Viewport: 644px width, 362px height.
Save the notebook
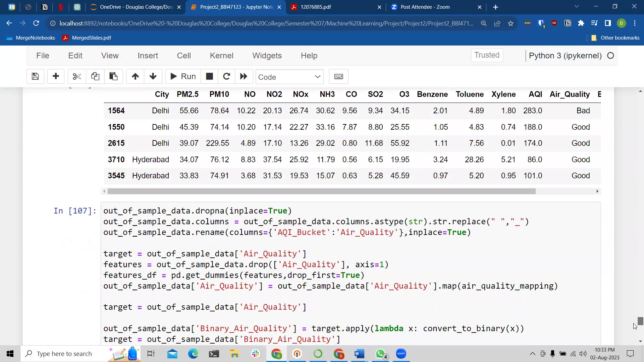(35, 76)
